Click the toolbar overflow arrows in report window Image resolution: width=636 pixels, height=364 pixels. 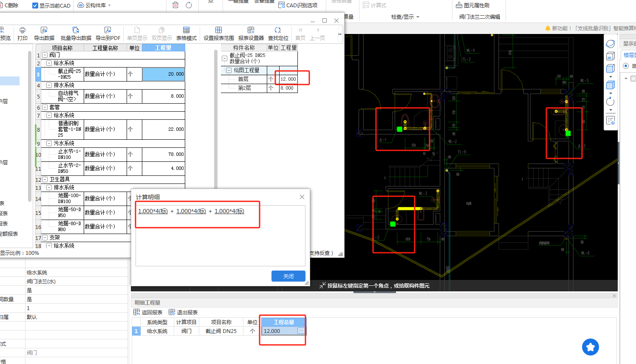339,34
